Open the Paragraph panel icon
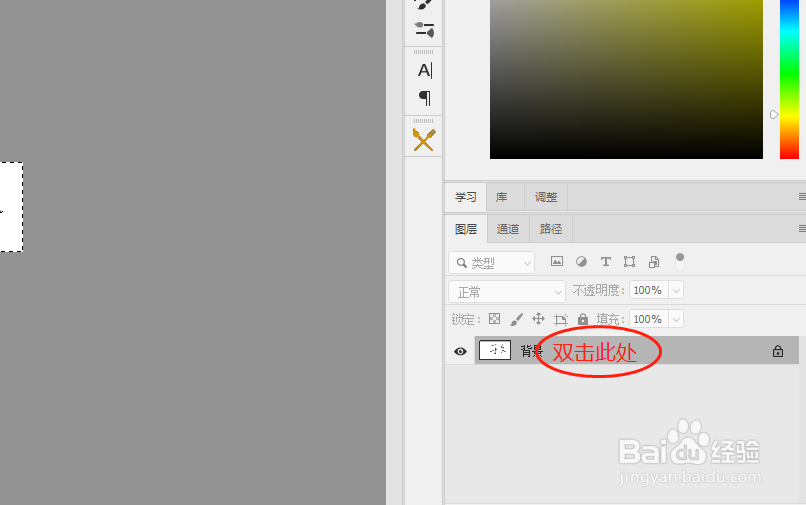This screenshot has width=806, height=505. coord(425,98)
